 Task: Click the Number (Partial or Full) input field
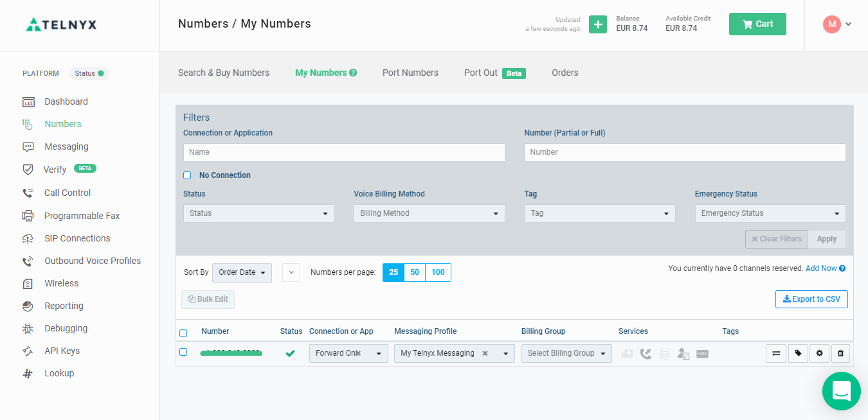[685, 152]
